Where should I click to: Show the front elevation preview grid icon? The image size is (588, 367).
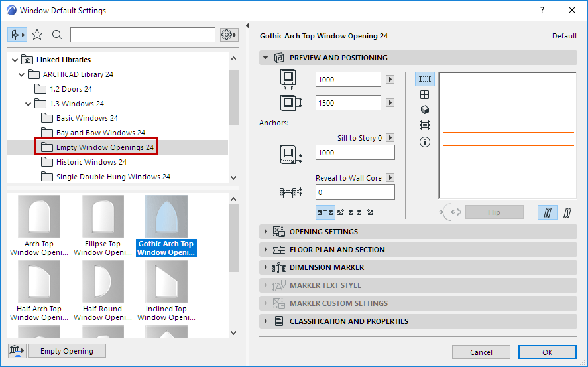(425, 95)
